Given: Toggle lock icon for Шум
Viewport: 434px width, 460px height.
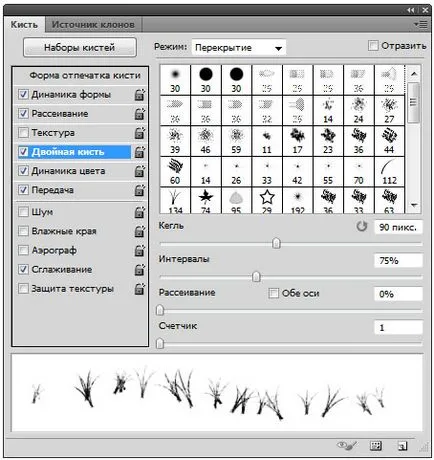Looking at the screenshot, I should point(140,212).
